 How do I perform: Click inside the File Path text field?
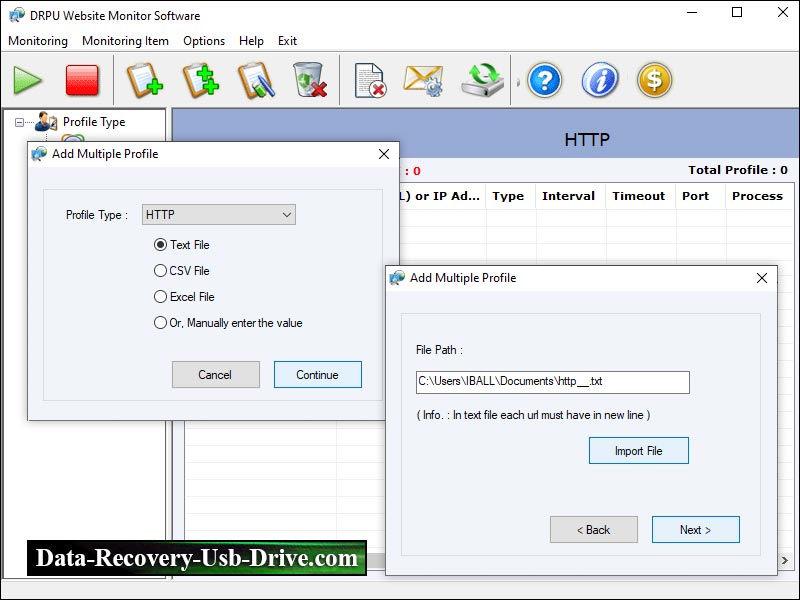553,382
